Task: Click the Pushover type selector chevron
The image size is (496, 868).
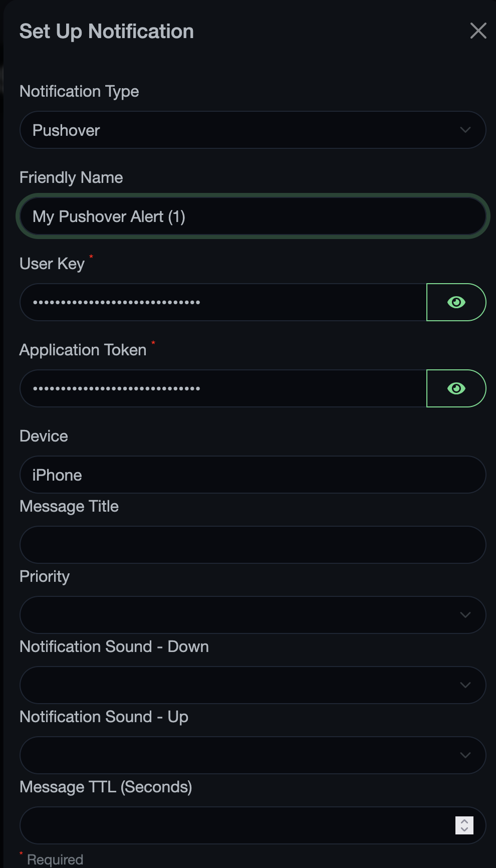Action: point(465,130)
